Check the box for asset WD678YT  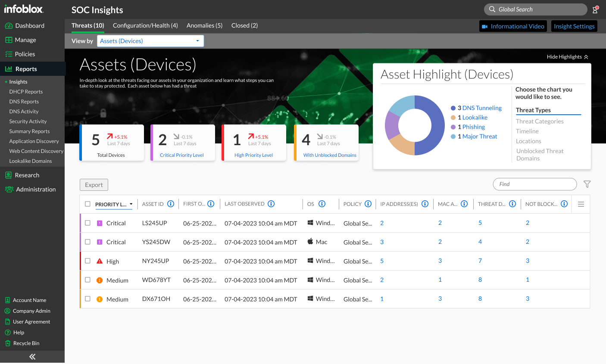pyautogui.click(x=87, y=280)
